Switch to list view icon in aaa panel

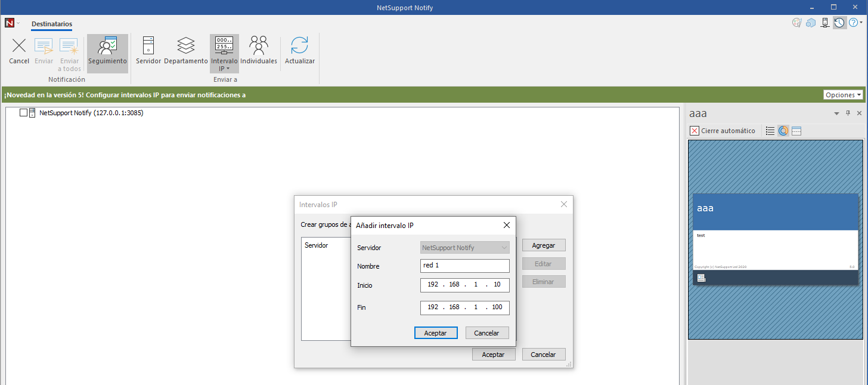[x=770, y=131]
